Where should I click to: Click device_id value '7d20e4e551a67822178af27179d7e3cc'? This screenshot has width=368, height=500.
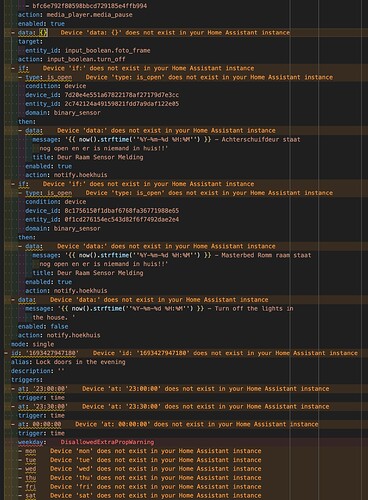pyautogui.click(x=122, y=95)
